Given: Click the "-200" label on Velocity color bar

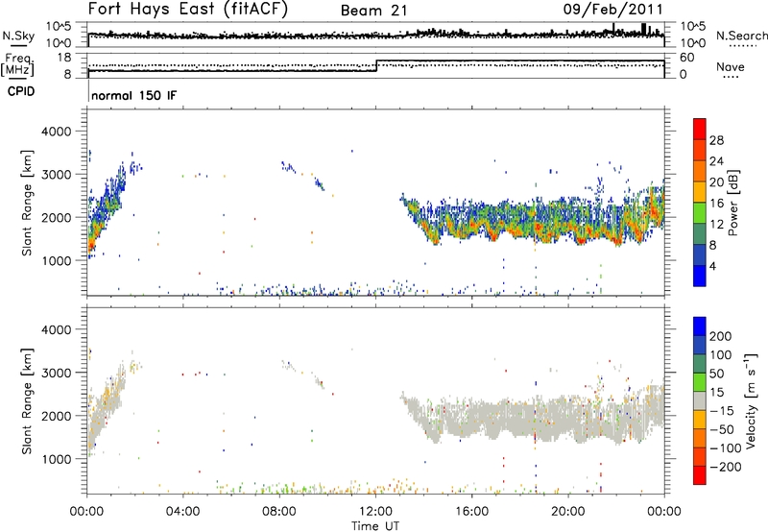Looking at the screenshot, I should click(x=725, y=467).
